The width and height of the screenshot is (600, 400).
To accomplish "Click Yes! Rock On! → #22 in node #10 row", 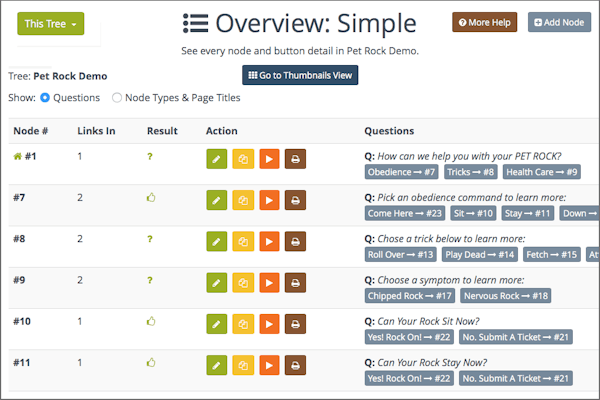I will (409, 337).
